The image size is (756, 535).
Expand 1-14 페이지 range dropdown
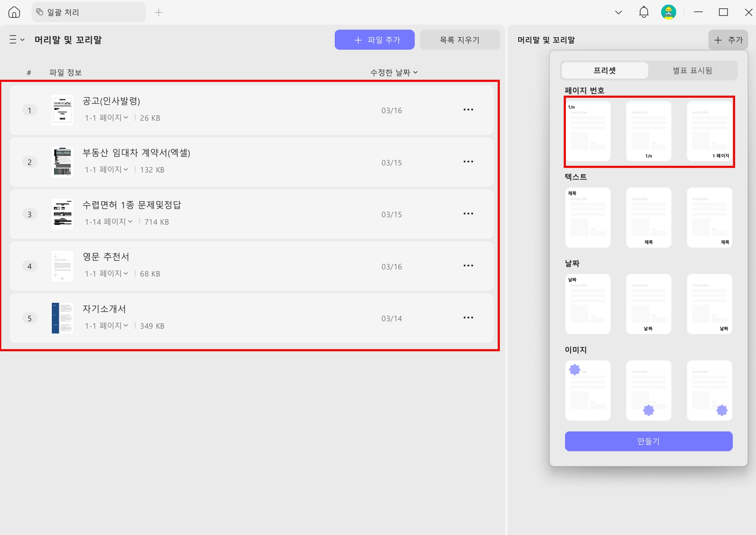coord(109,222)
